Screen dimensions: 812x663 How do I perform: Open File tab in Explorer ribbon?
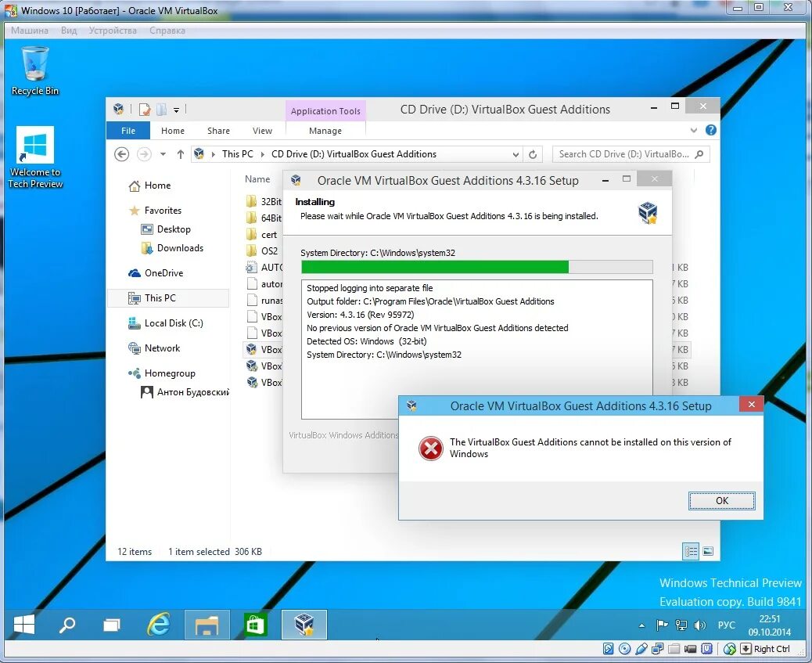pyautogui.click(x=128, y=131)
